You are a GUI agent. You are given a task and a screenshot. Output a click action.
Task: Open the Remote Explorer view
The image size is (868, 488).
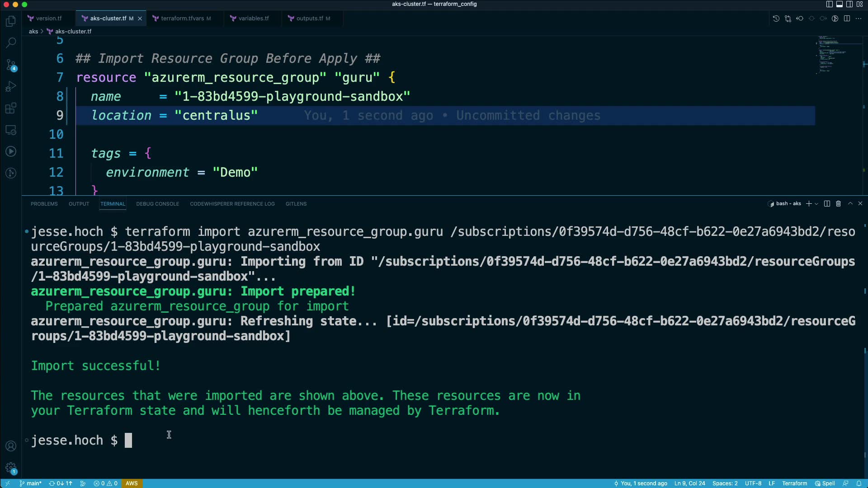tap(11, 130)
